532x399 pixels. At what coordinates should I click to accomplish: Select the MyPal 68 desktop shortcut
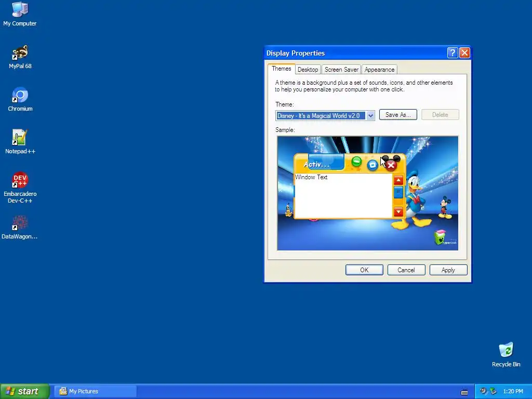[20, 57]
